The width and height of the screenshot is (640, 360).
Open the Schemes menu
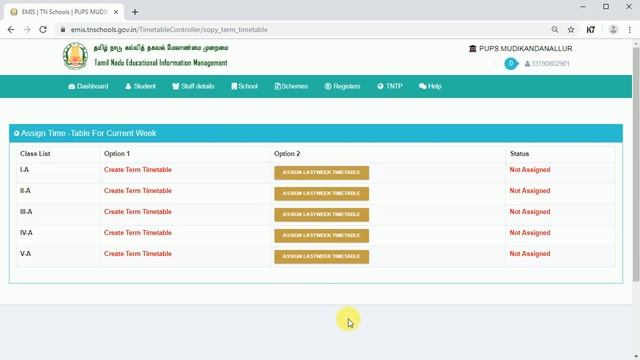pos(291,86)
